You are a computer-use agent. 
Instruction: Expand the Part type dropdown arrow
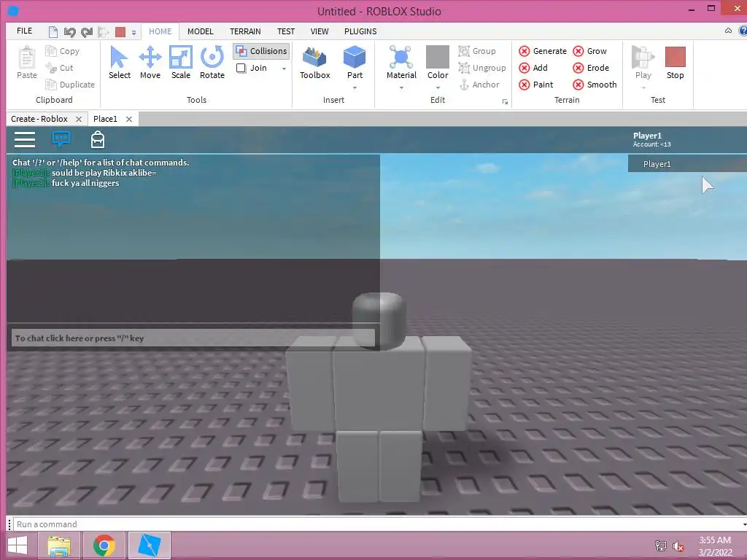point(355,87)
